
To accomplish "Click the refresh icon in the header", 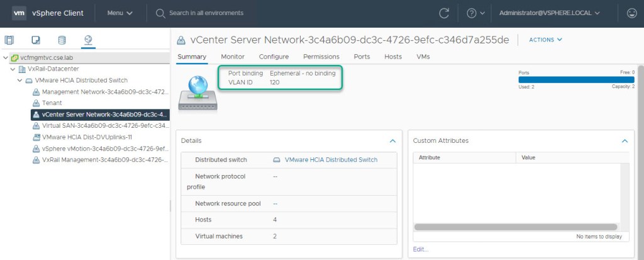I will click(x=444, y=13).
